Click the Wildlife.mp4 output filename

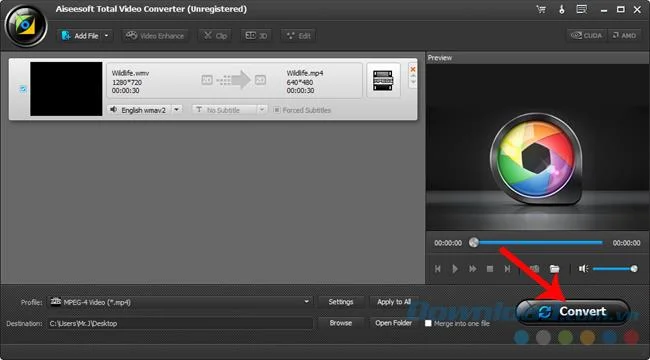[x=305, y=73]
